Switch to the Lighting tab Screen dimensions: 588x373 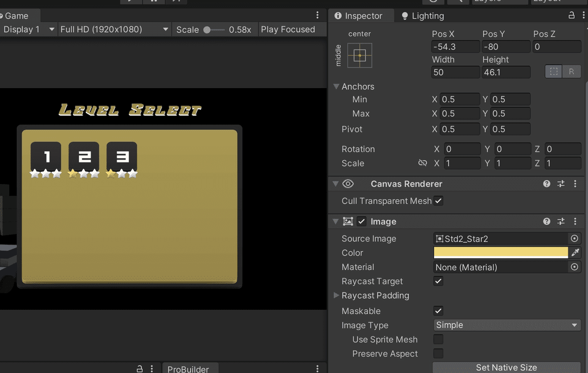click(x=422, y=16)
